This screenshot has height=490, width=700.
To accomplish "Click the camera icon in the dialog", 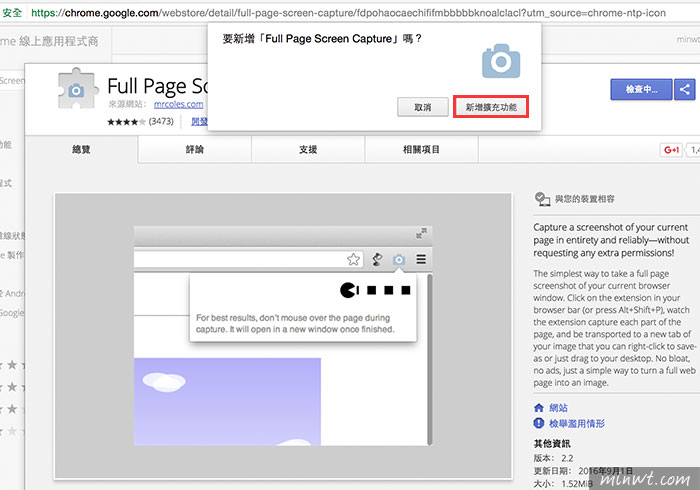I will coord(501,61).
